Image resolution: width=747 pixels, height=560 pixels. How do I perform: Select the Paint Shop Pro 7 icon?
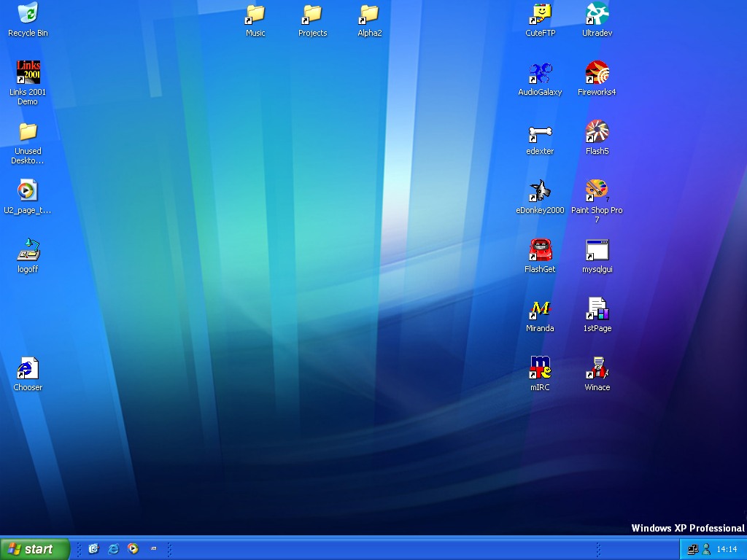(597, 191)
